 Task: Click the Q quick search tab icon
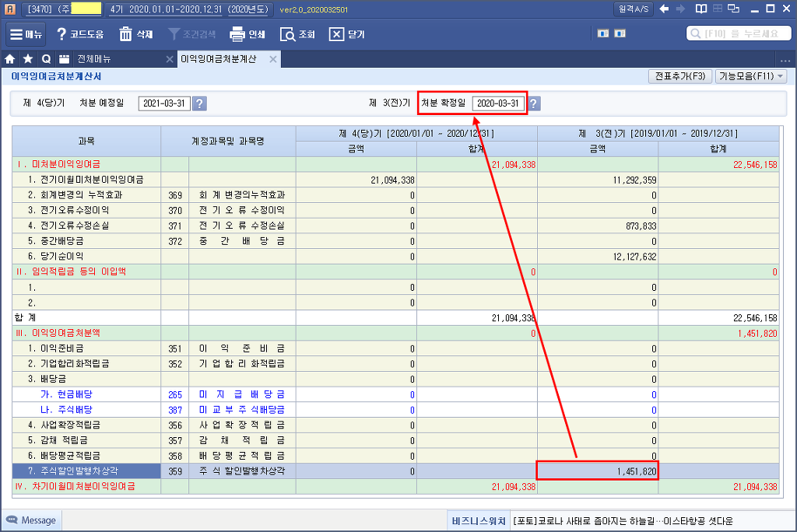(46, 59)
